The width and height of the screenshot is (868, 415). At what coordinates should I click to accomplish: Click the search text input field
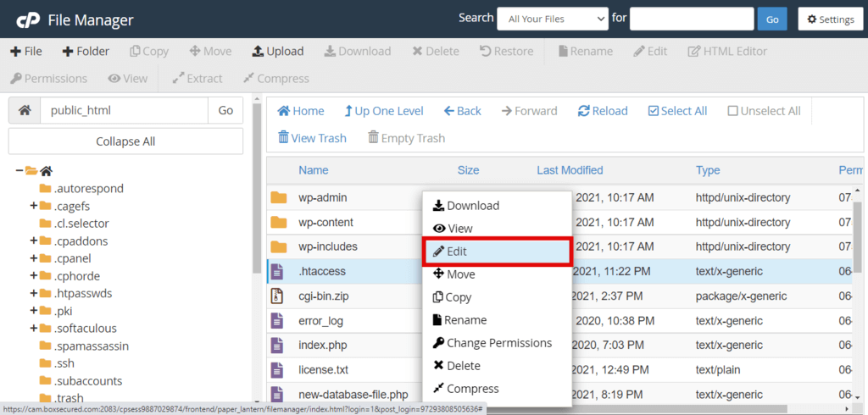click(x=692, y=19)
